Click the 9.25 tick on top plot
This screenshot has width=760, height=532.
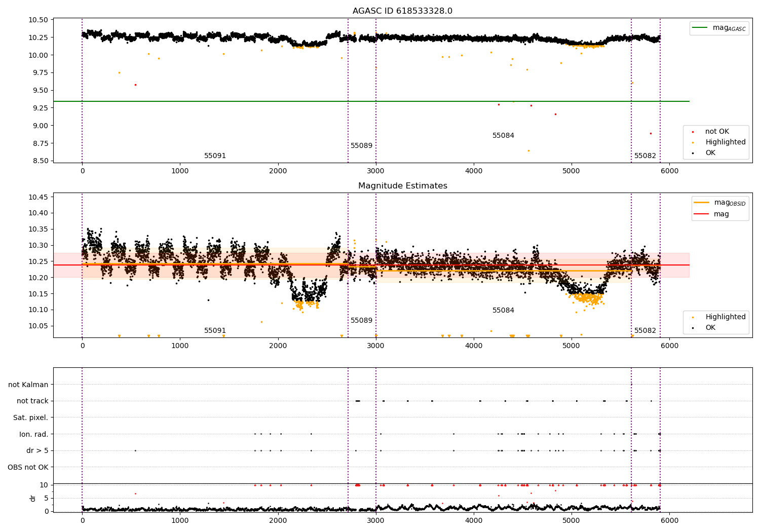pos(40,108)
